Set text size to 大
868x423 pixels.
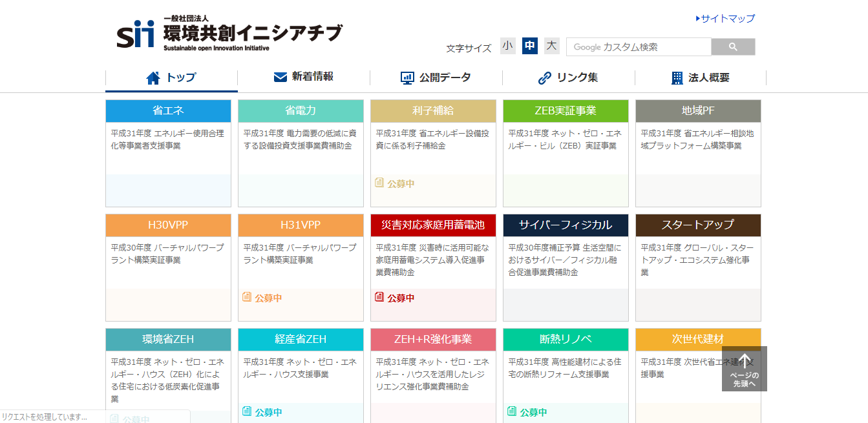[551, 46]
